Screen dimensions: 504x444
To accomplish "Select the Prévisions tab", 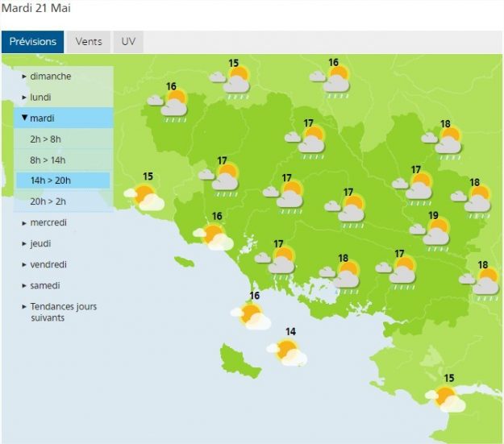I will point(33,42).
